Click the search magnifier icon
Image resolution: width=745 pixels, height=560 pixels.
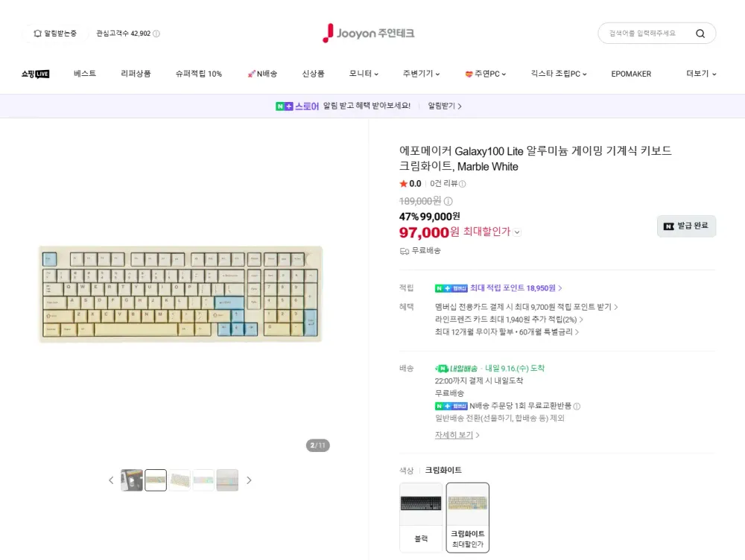coord(700,34)
